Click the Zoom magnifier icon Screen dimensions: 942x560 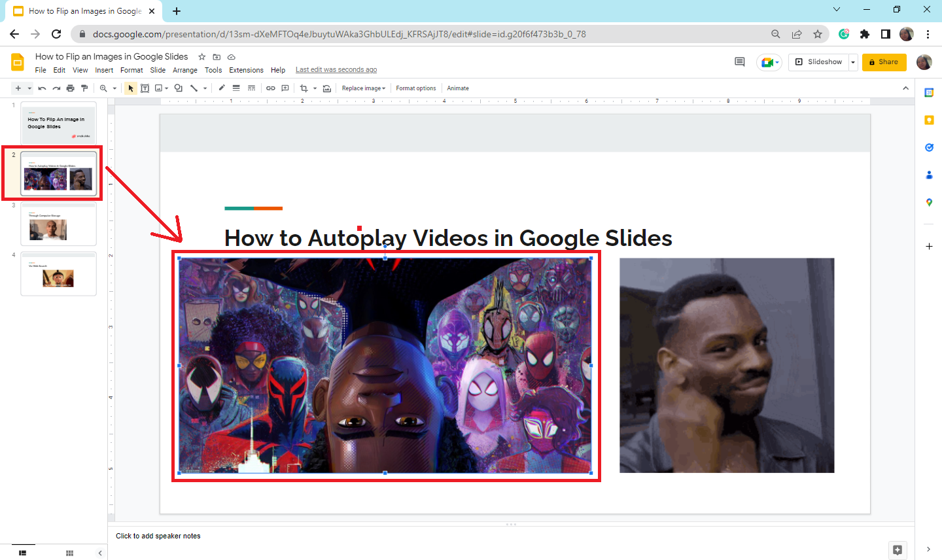[x=103, y=88]
